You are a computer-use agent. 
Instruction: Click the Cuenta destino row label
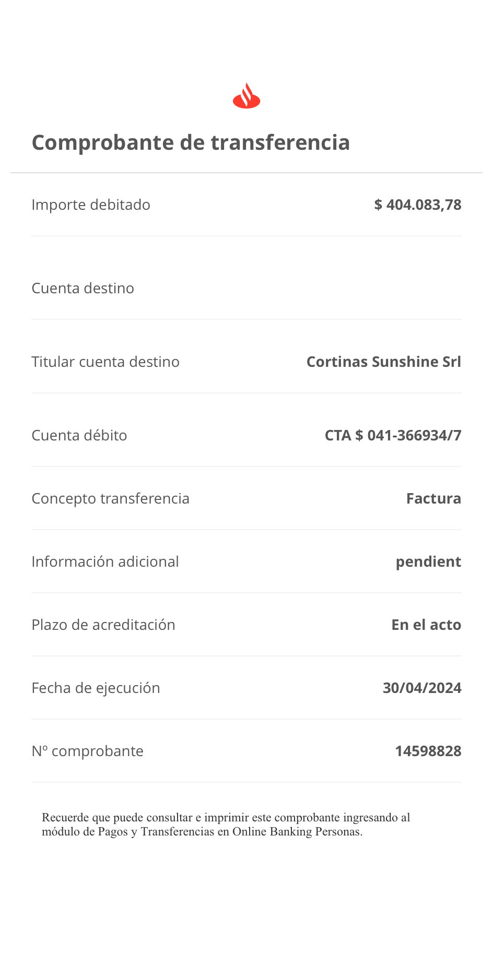pyautogui.click(x=83, y=288)
